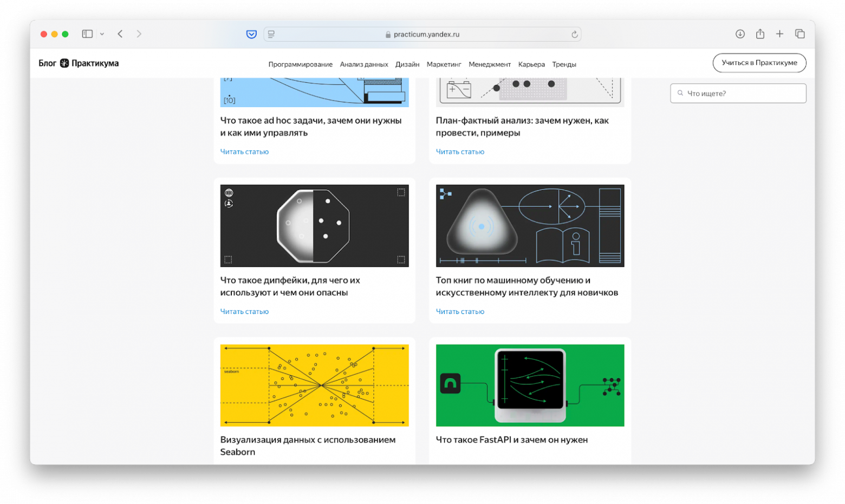This screenshot has height=504, width=845.
Task: Expand the sidebar dropdown chevron
Action: (102, 34)
